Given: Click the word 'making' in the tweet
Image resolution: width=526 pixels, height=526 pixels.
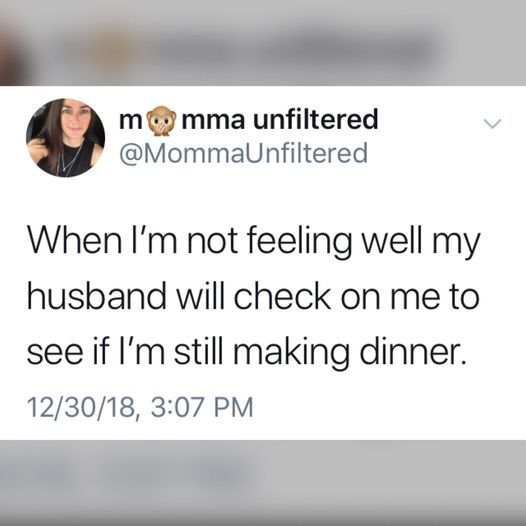Looking at the screenshot, I should (292, 354).
